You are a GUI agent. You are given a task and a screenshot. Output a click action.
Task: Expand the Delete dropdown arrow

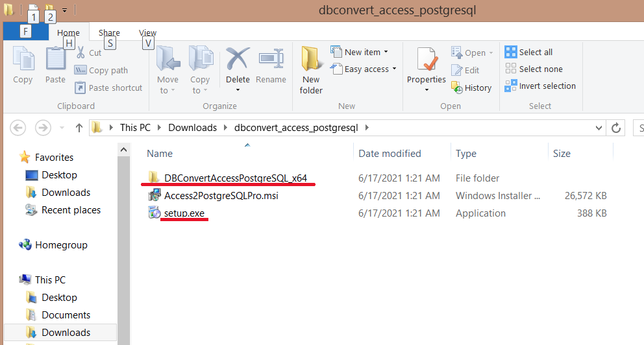pyautogui.click(x=238, y=90)
